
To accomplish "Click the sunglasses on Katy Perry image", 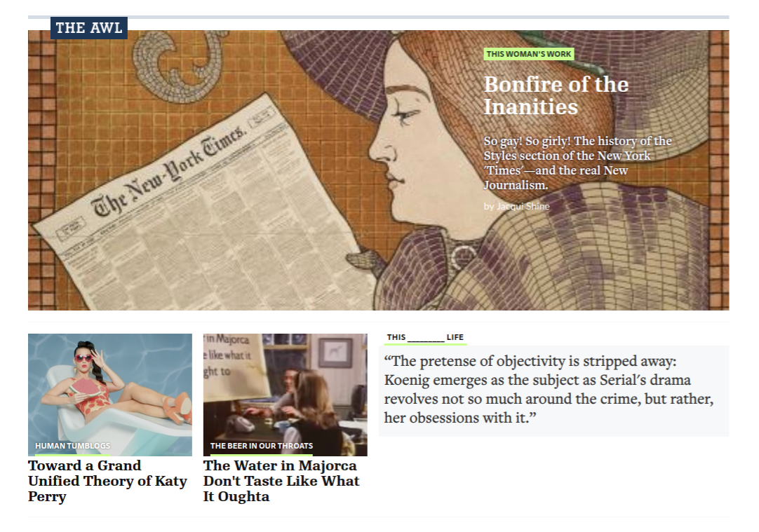I will 83,358.
